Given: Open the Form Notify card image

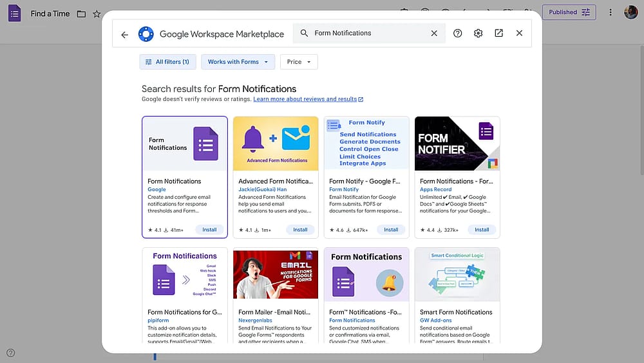Looking at the screenshot, I should pos(366,144).
